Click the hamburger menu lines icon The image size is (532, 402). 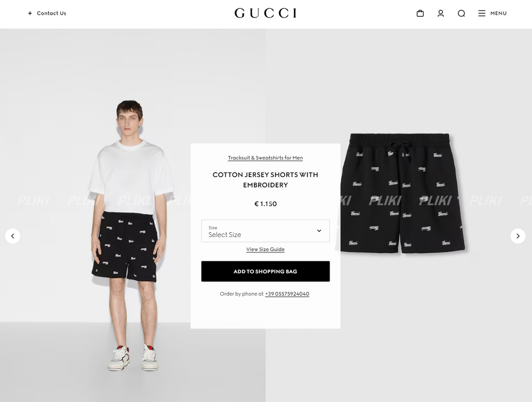pyautogui.click(x=482, y=13)
